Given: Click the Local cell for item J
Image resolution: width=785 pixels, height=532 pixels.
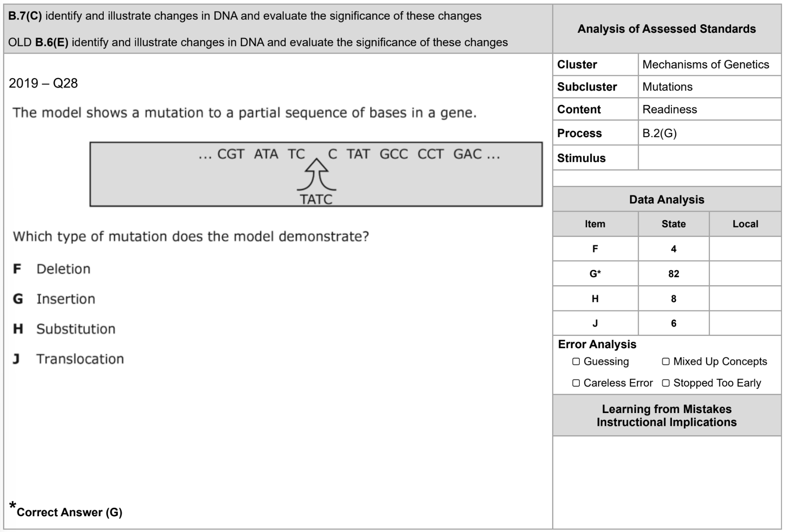Looking at the screenshot, I should tap(745, 323).
